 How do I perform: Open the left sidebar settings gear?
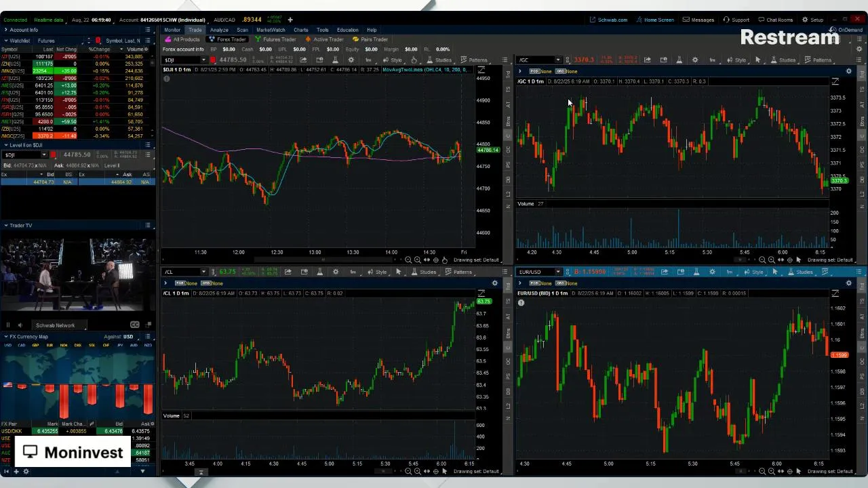tap(26, 472)
